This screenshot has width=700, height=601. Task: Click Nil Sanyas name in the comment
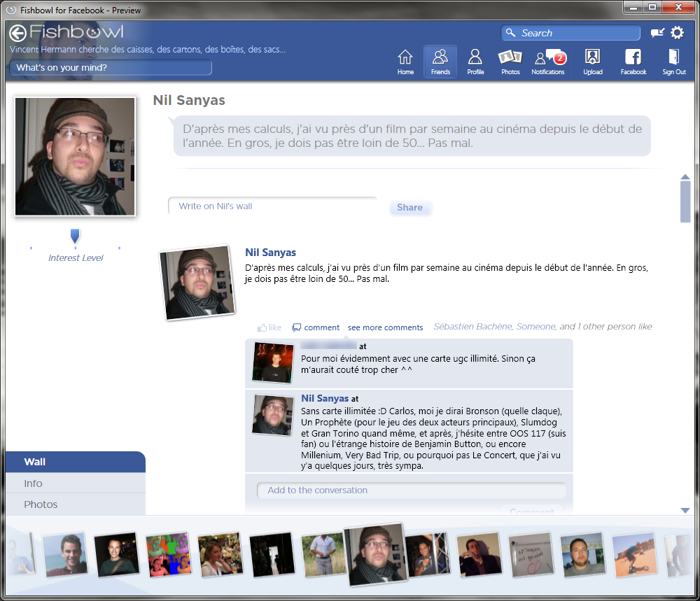coord(325,398)
